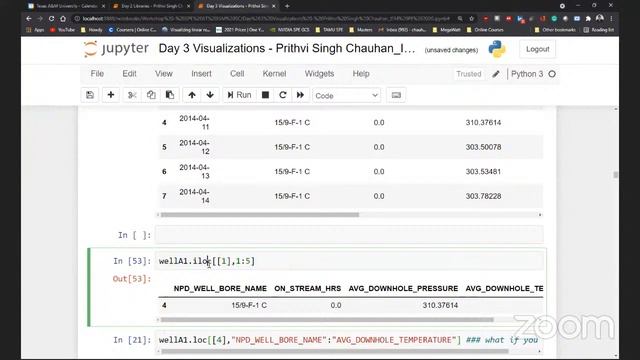Click the Python logo icon
Image resolution: width=640 pixels, height=360 pixels.
pyautogui.click(x=497, y=49)
